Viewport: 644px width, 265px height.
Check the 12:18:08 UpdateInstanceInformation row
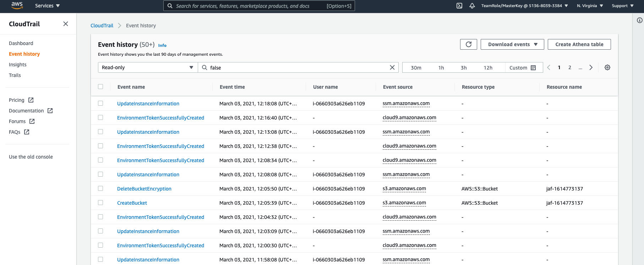point(100,103)
